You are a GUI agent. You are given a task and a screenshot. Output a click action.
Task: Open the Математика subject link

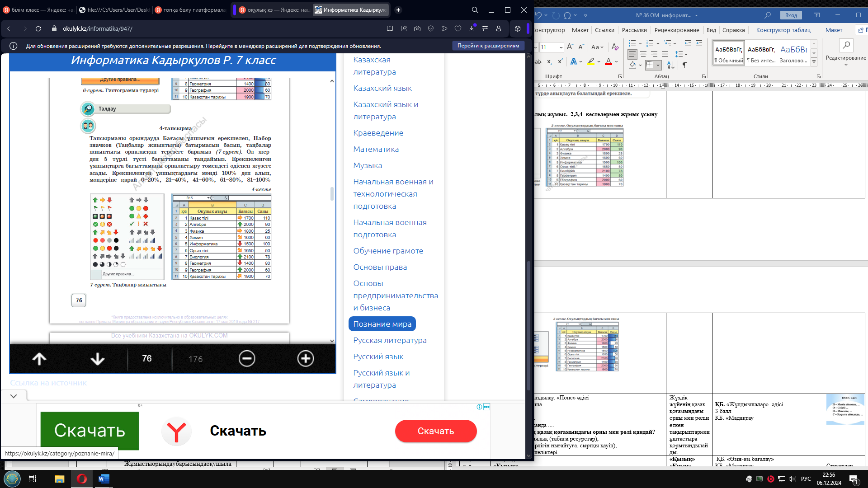(376, 149)
